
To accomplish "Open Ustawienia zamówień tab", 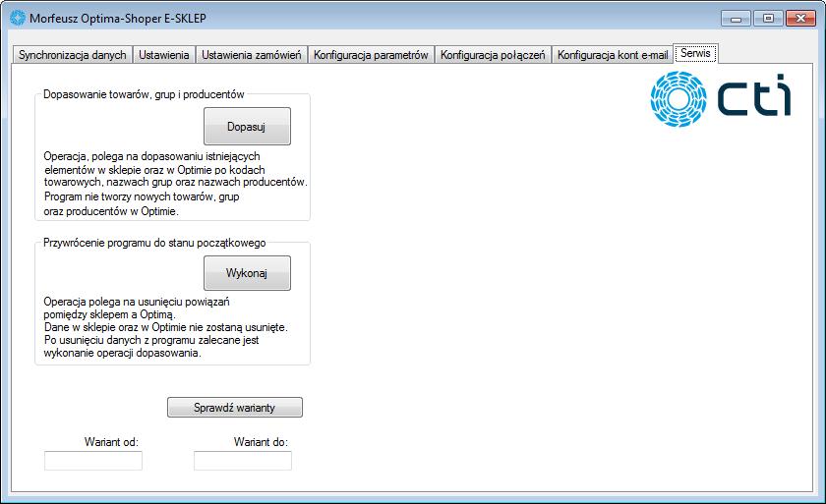I will [252, 55].
